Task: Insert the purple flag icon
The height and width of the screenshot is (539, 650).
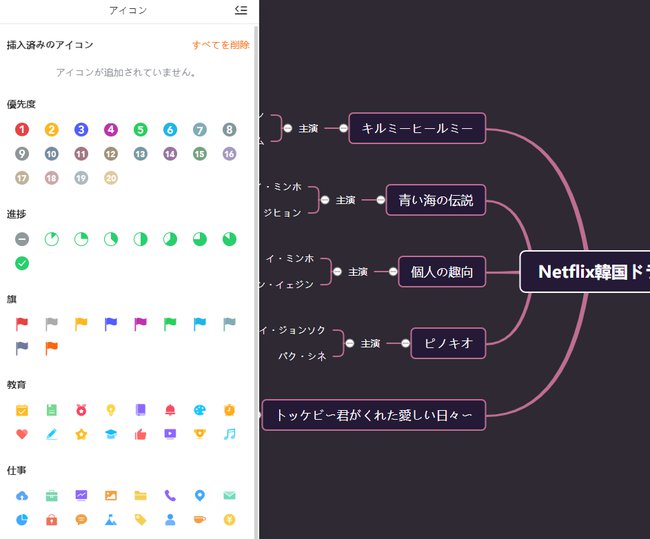Action: coord(141,324)
